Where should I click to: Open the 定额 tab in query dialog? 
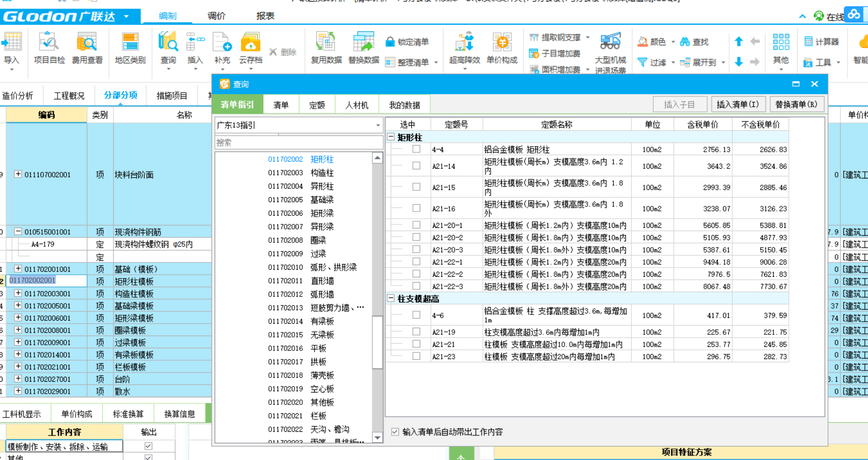click(317, 104)
